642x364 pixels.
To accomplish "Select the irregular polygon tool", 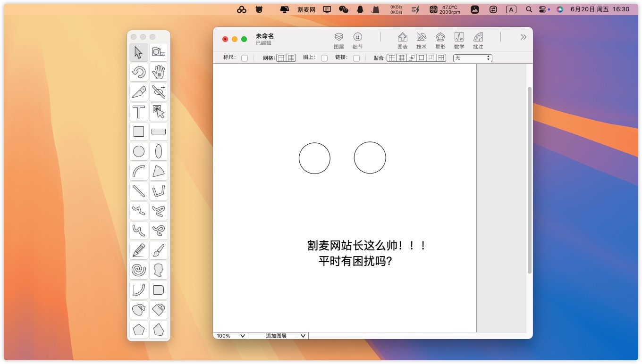I will point(159,330).
